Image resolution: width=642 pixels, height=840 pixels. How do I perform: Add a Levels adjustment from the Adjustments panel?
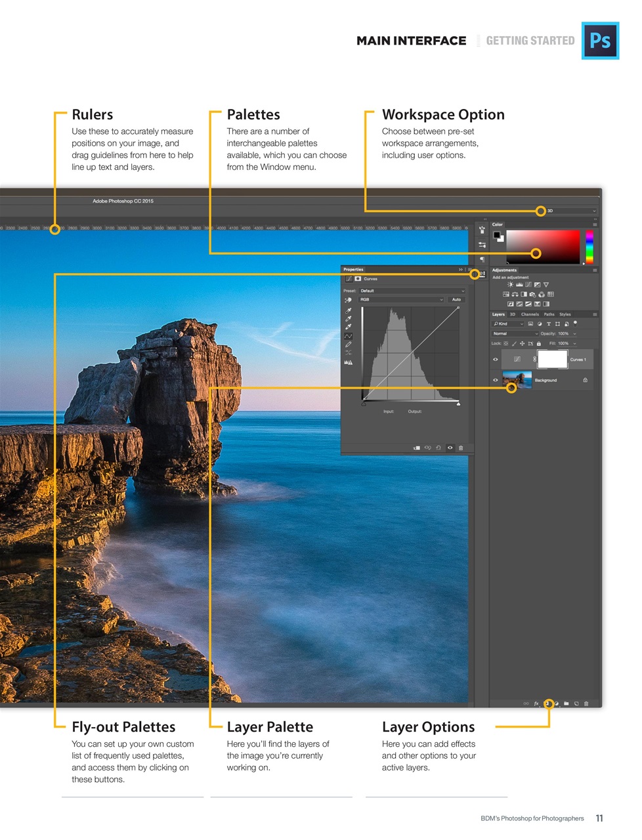[519, 284]
